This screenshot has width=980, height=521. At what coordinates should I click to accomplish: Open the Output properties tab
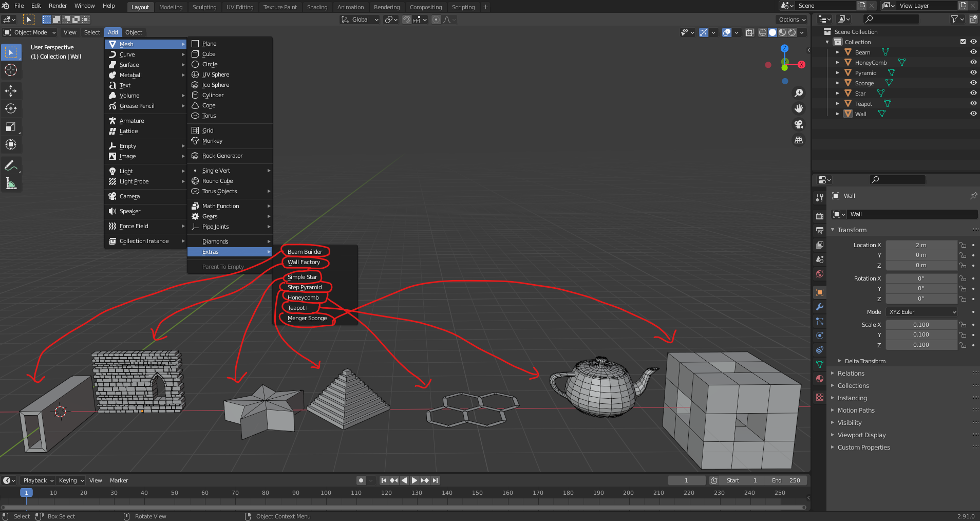click(820, 231)
